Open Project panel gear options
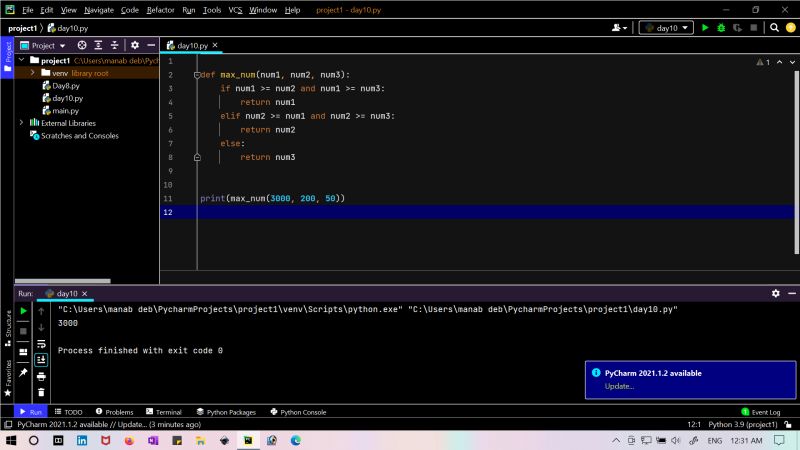800x450 pixels. (x=135, y=45)
